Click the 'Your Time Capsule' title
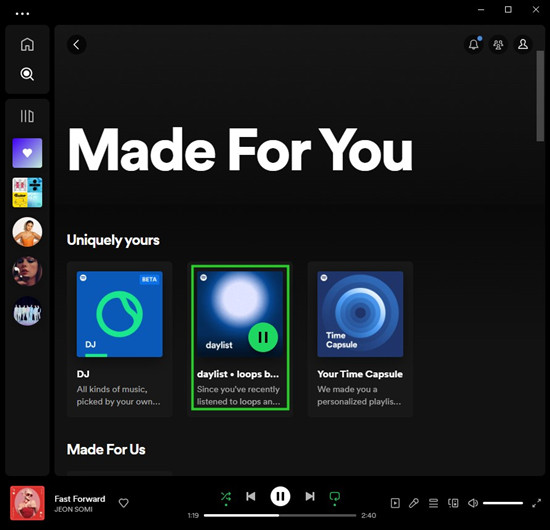Image resolution: width=550 pixels, height=530 pixels. point(360,374)
